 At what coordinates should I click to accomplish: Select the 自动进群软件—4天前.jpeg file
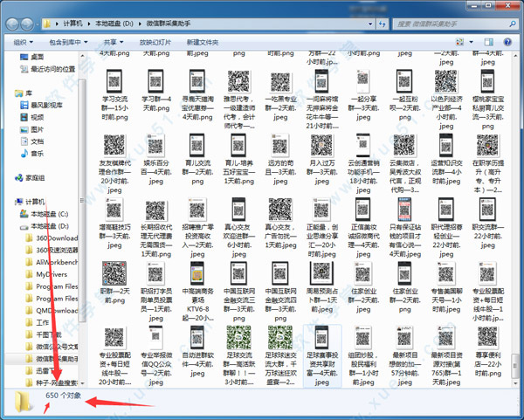click(197, 352)
